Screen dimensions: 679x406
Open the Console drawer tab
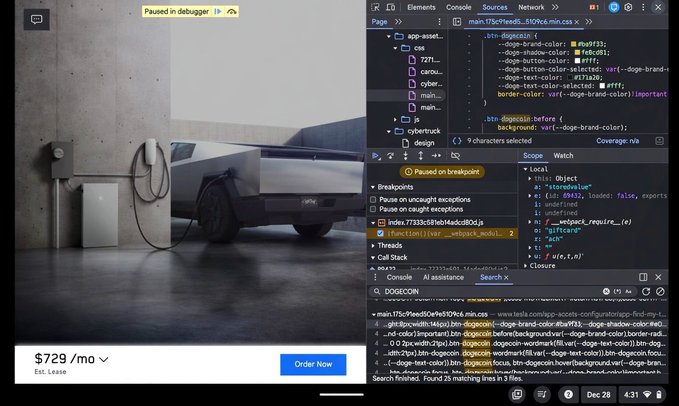point(399,277)
